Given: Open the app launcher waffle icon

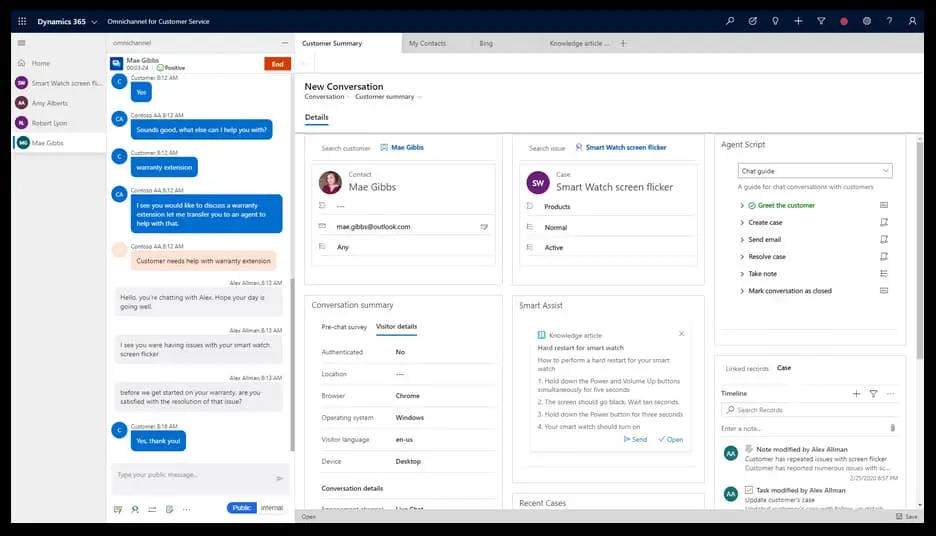Looking at the screenshot, I should pos(22,21).
